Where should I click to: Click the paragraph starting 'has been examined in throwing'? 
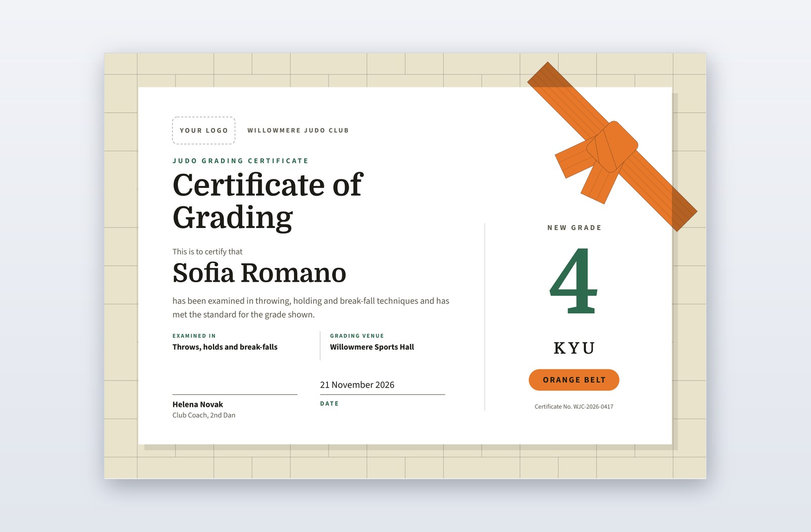coord(311,308)
